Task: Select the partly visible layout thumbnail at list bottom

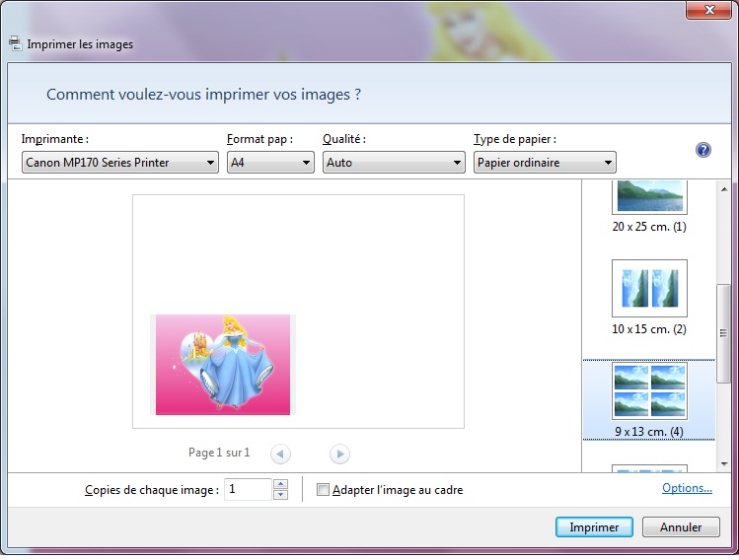Action: tap(649, 468)
